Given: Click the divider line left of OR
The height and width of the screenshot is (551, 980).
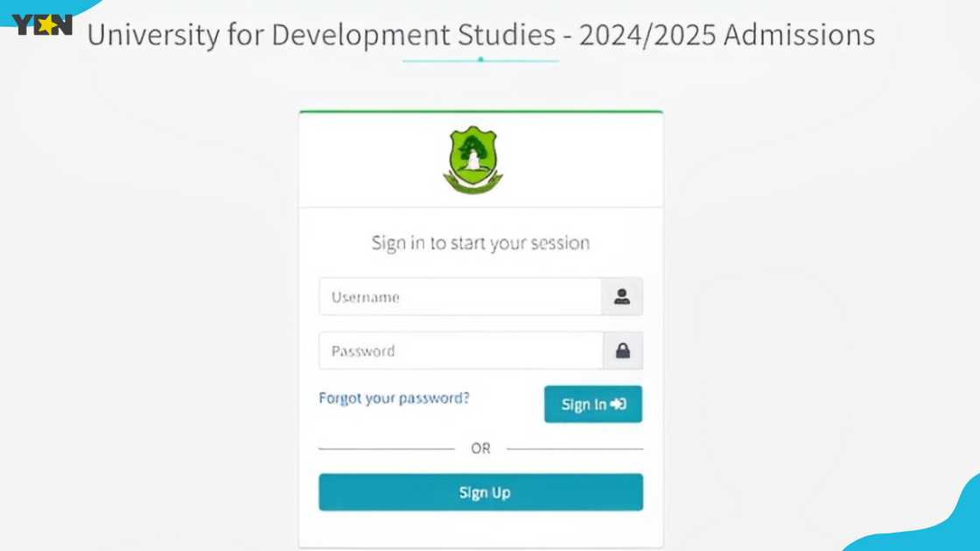Looking at the screenshot, I should coord(386,449).
